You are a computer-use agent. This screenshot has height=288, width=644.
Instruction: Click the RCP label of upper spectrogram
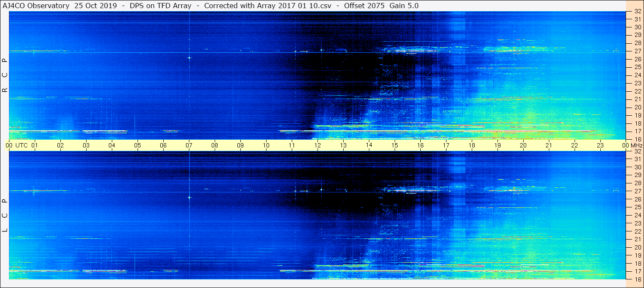pyautogui.click(x=5, y=75)
